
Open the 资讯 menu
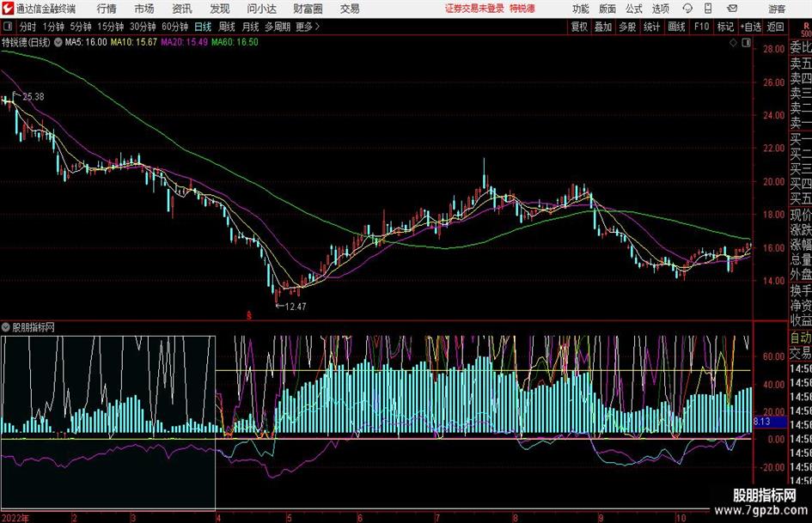(x=182, y=9)
